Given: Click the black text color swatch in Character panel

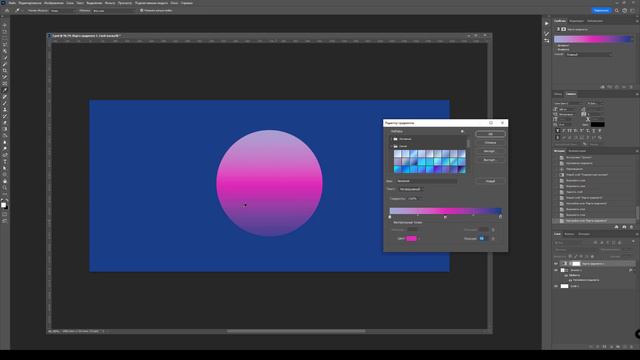Looking at the screenshot, I should click(598, 124).
